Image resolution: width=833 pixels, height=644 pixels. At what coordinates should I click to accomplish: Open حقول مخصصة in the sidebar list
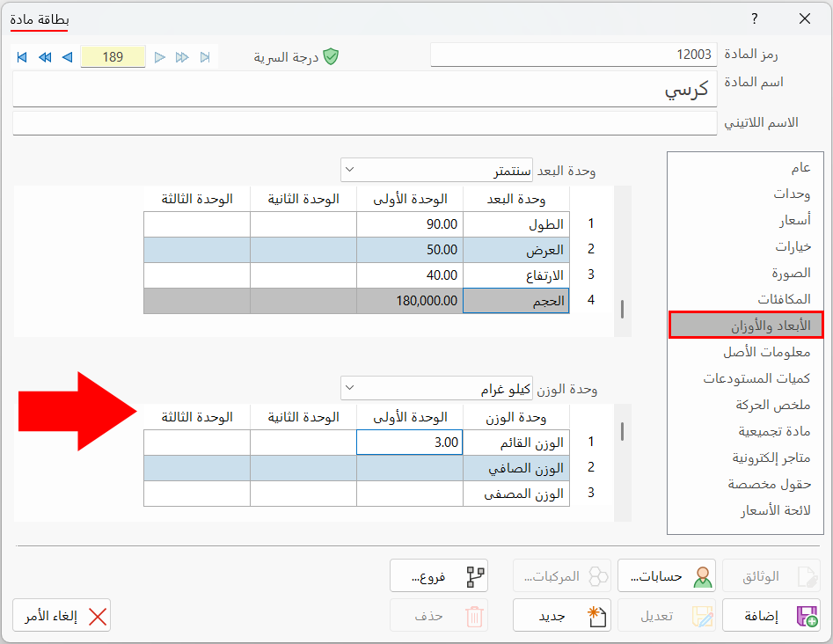pyautogui.click(x=745, y=484)
